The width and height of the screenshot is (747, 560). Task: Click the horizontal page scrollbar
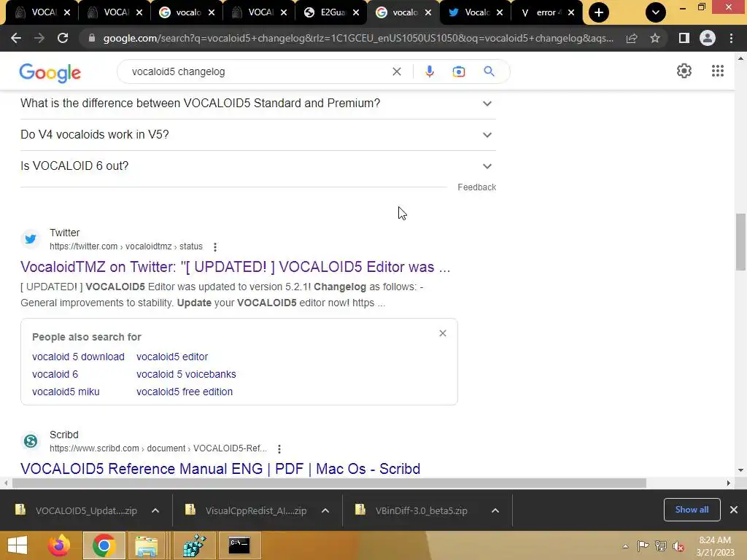(329, 483)
